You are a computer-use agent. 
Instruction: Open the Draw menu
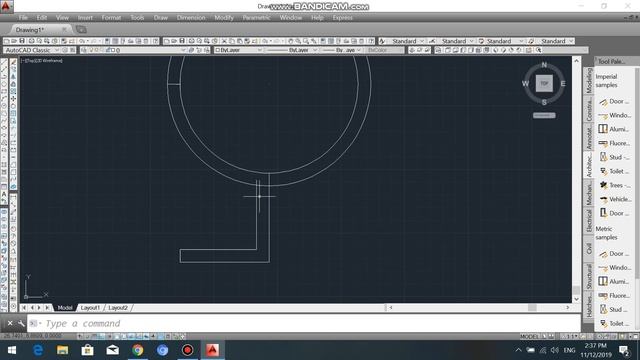(160, 18)
